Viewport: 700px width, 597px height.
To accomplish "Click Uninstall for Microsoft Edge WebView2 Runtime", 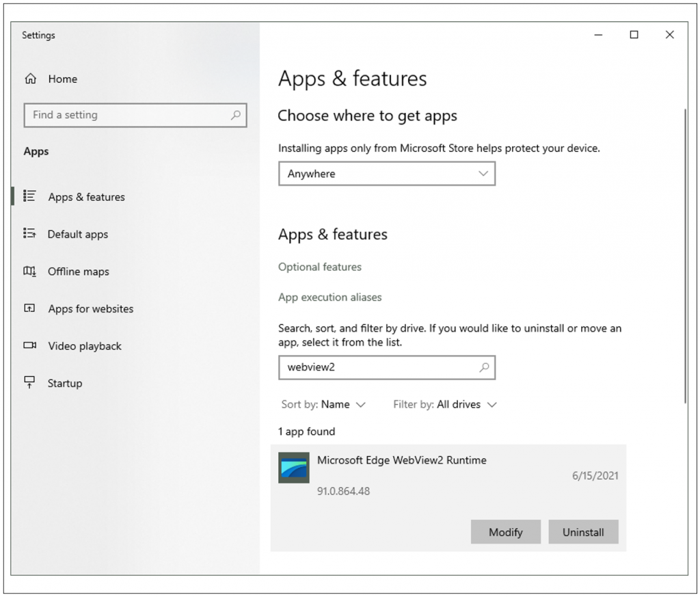I will tap(583, 532).
